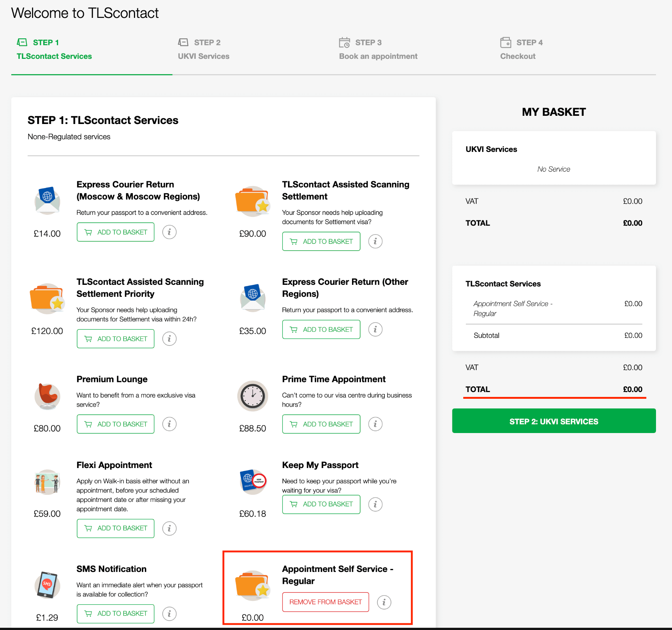Screen dimensions: 672x630
Task: Open Step 4 Checkout tab
Action: (x=521, y=50)
